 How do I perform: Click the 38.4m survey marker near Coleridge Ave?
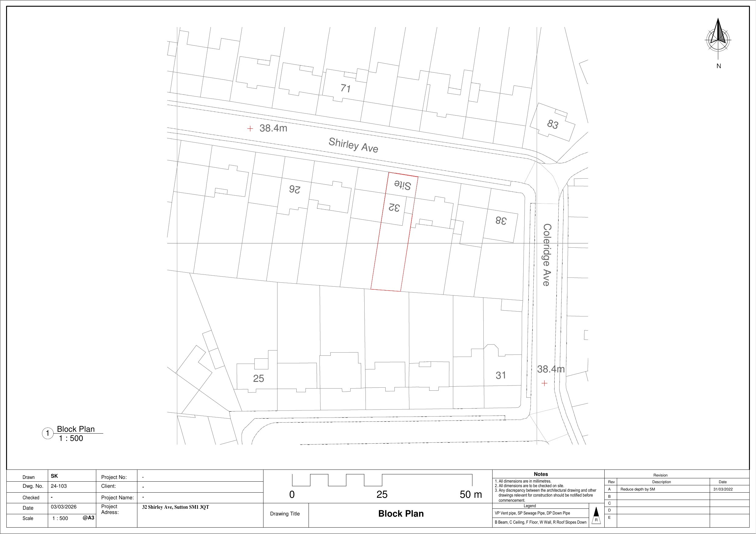click(x=544, y=383)
